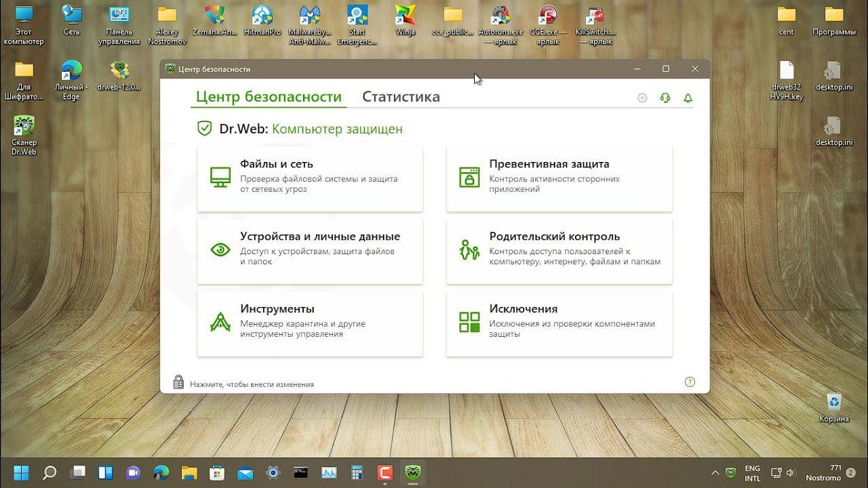The image size is (868, 488).
Task: Select the Сеть desktop icon
Action: tap(71, 20)
